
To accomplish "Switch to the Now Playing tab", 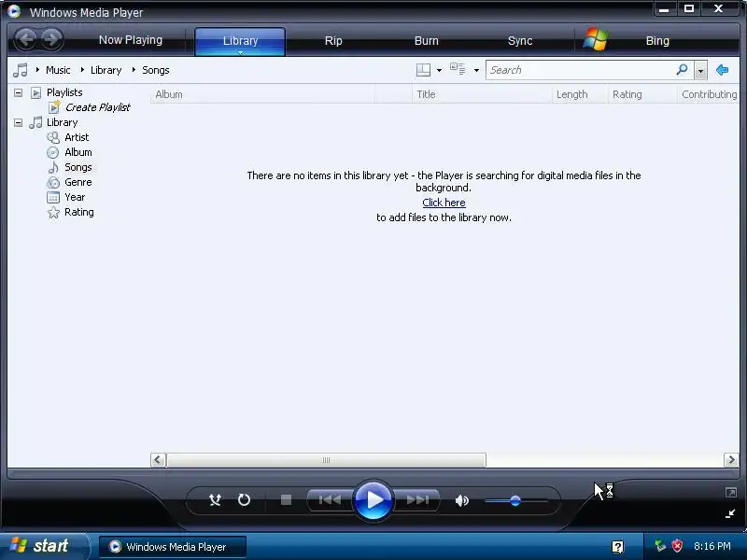I will (131, 40).
